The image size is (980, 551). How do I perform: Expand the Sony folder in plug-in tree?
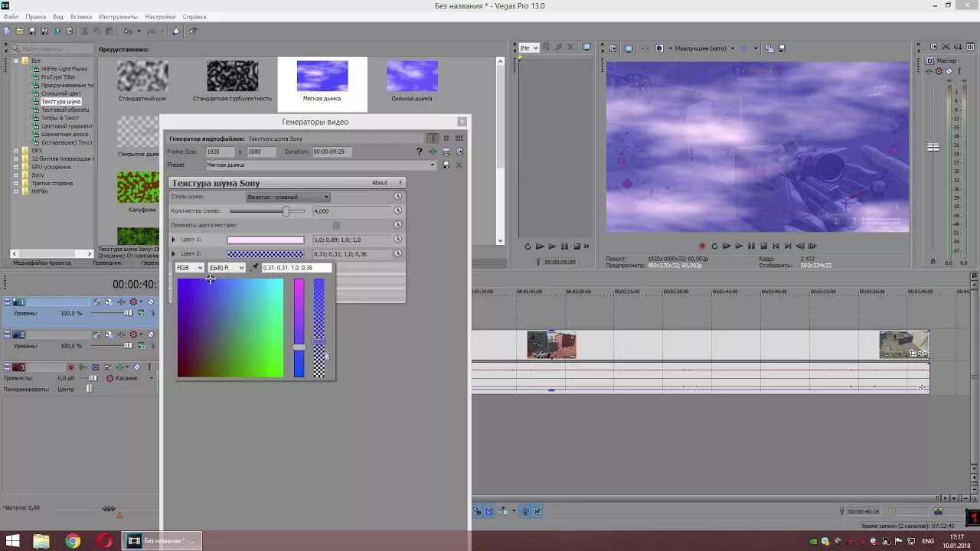tap(15, 175)
